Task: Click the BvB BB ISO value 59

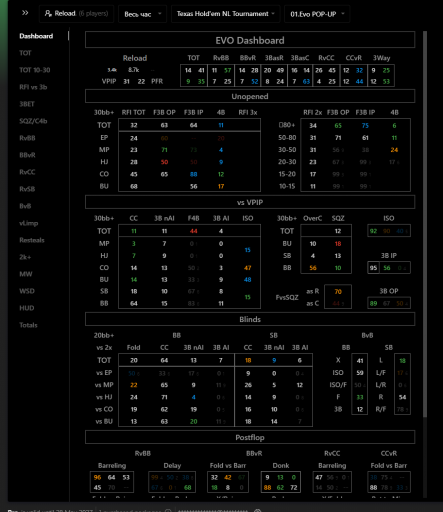Action: [360, 373]
